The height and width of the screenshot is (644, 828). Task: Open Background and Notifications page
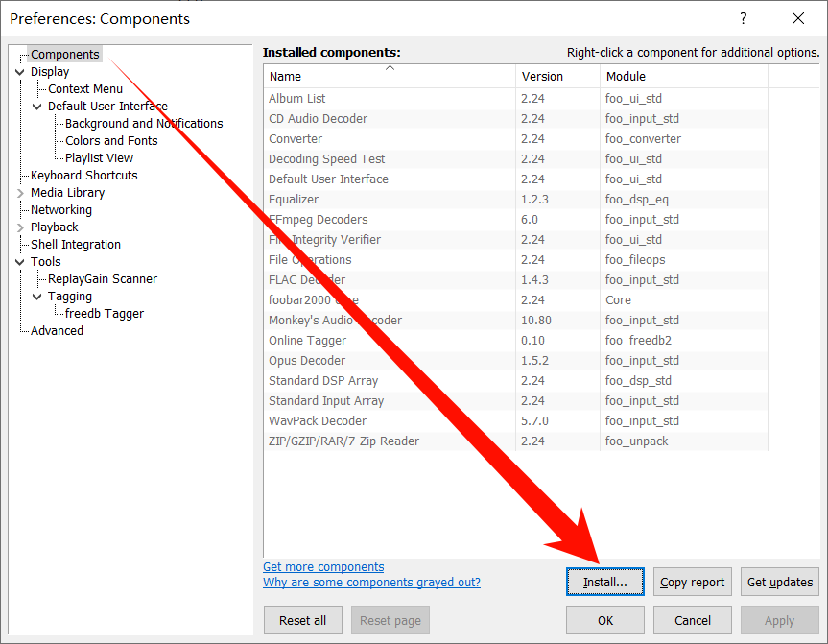[144, 124]
